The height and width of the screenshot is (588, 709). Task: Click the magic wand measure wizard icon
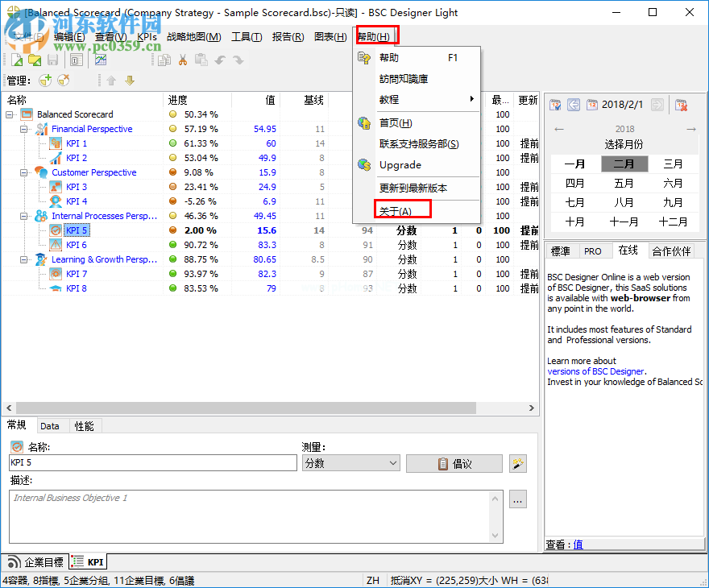(517, 463)
